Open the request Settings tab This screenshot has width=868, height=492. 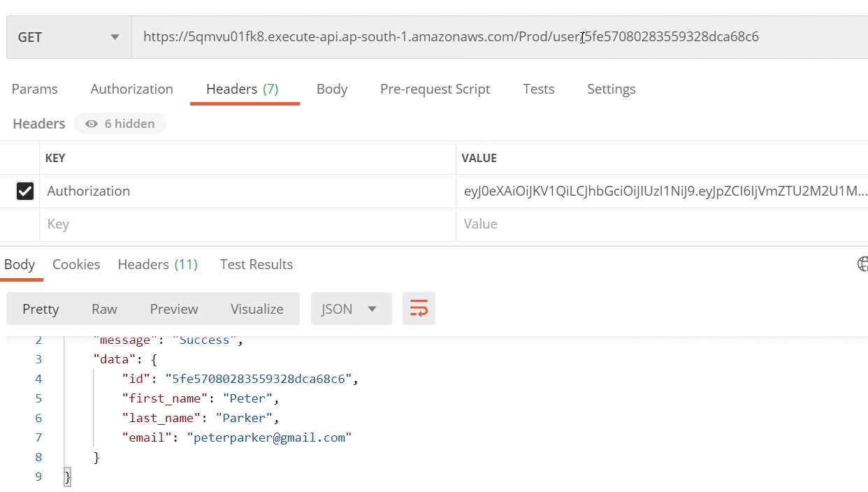[611, 89]
